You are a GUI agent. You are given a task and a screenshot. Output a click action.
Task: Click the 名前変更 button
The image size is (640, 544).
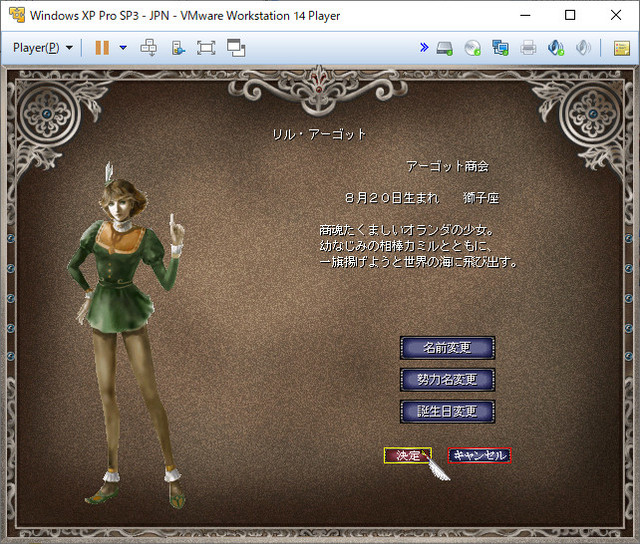pyautogui.click(x=447, y=348)
